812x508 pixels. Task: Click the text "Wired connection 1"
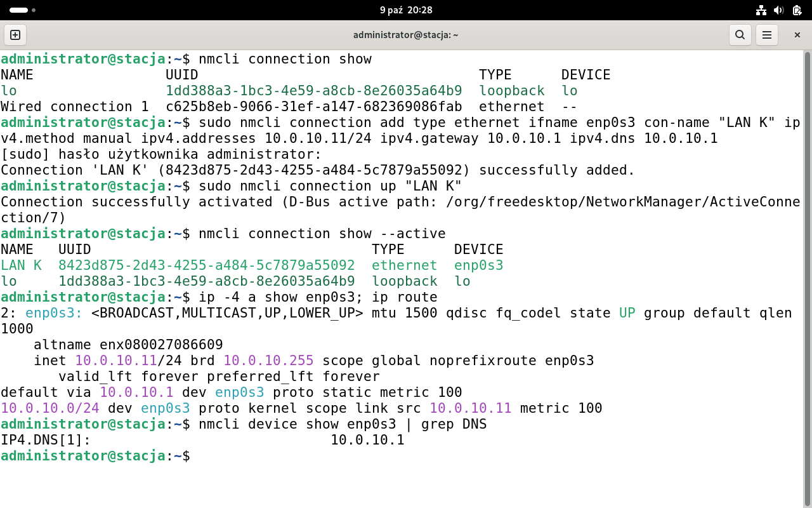pos(75,107)
